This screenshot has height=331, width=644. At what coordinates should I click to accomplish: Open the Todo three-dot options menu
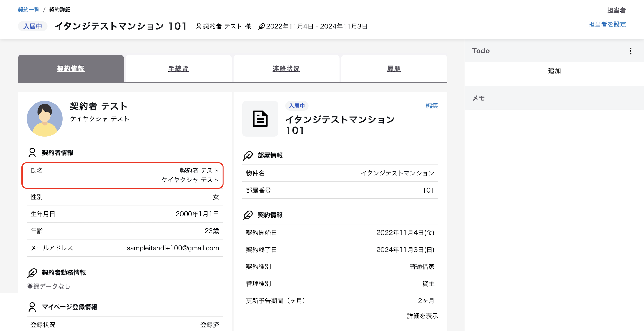tap(630, 51)
